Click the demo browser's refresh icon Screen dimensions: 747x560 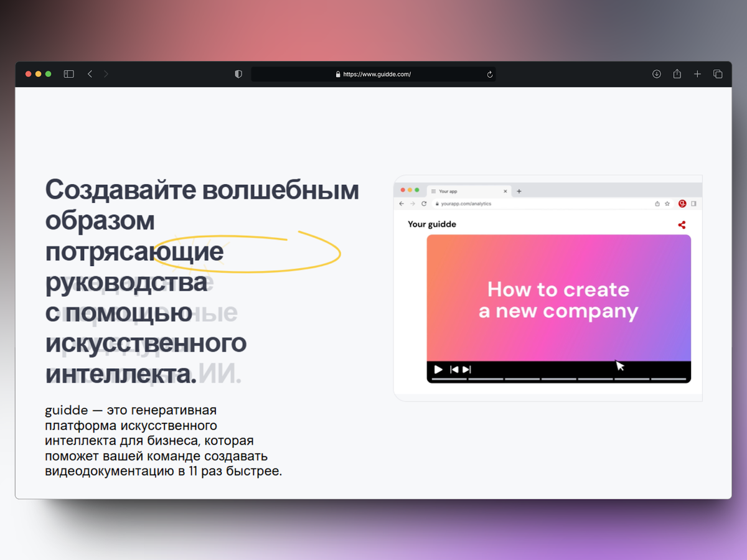pyautogui.click(x=424, y=203)
